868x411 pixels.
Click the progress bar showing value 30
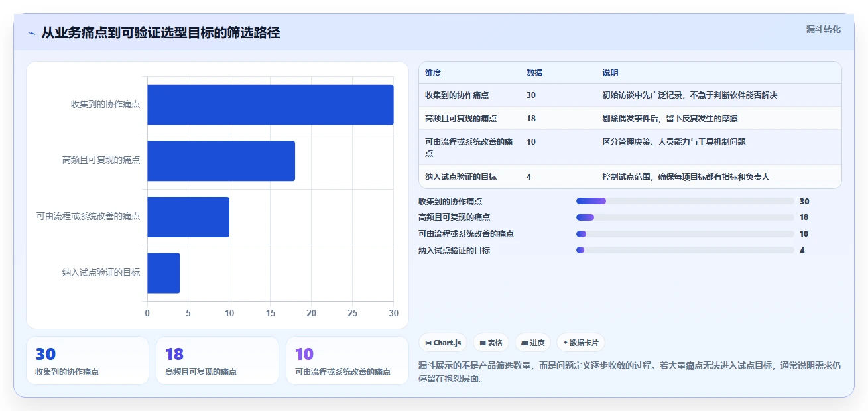(685, 201)
